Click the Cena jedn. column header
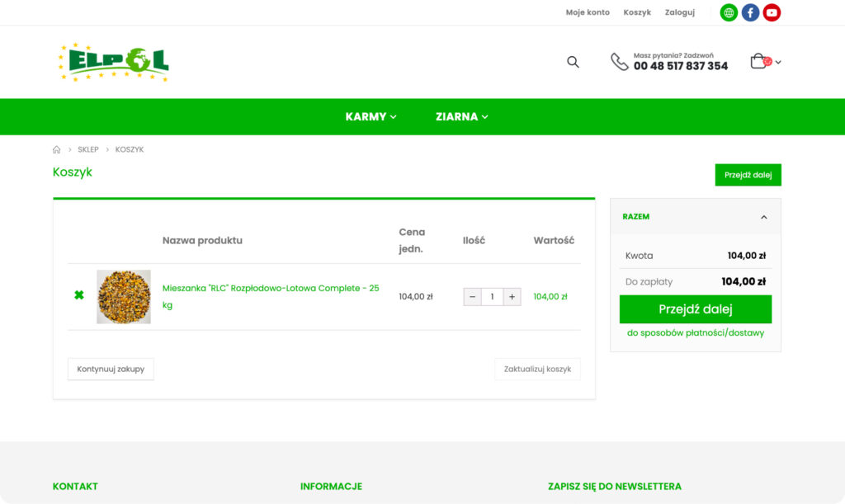This screenshot has width=845, height=504. click(412, 240)
